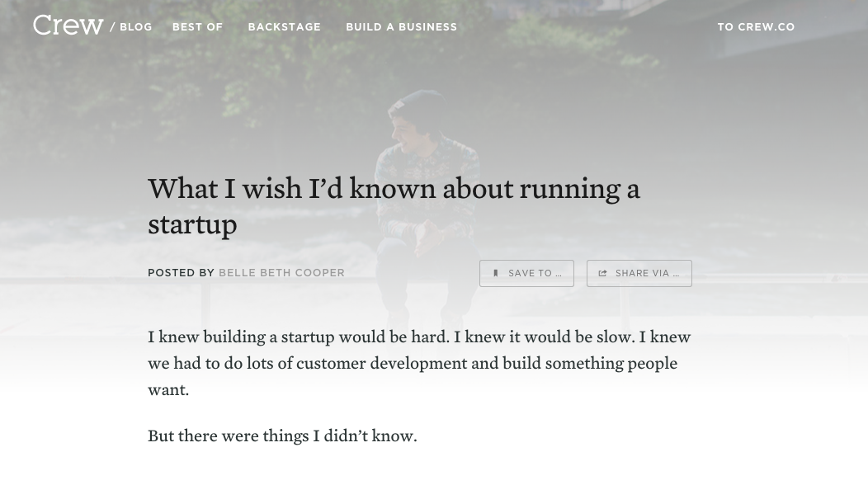Open Belle Beth Cooper's author page
The width and height of the screenshot is (868, 485).
pos(281,272)
